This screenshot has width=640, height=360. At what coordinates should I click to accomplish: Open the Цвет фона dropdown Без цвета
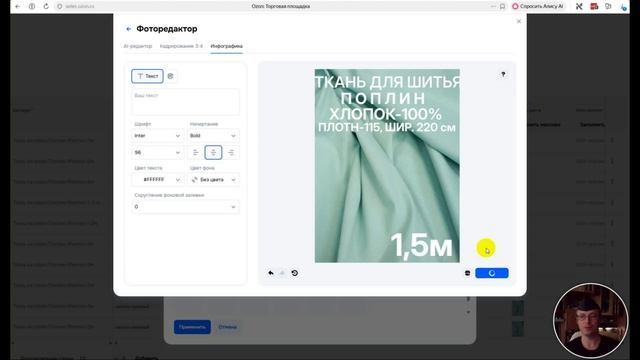tap(213, 180)
